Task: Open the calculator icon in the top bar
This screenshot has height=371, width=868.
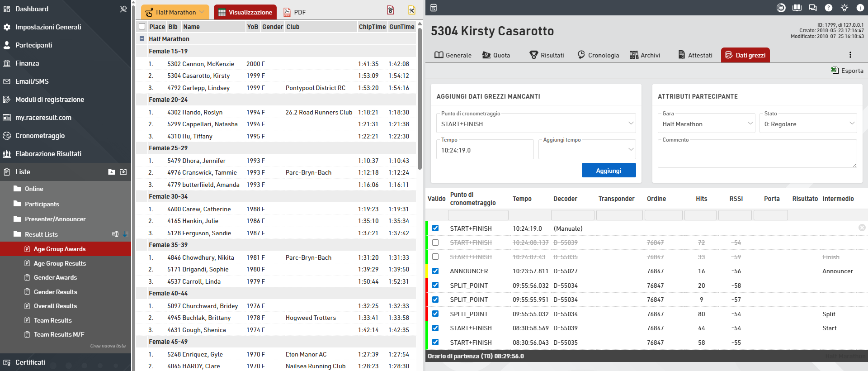Action: (433, 8)
